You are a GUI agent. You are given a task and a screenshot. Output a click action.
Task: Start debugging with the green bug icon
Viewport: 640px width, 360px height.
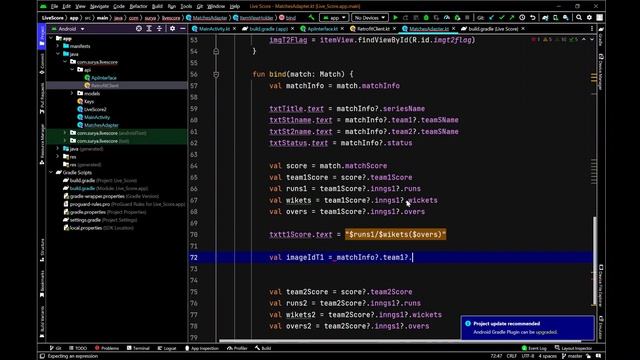[426, 18]
